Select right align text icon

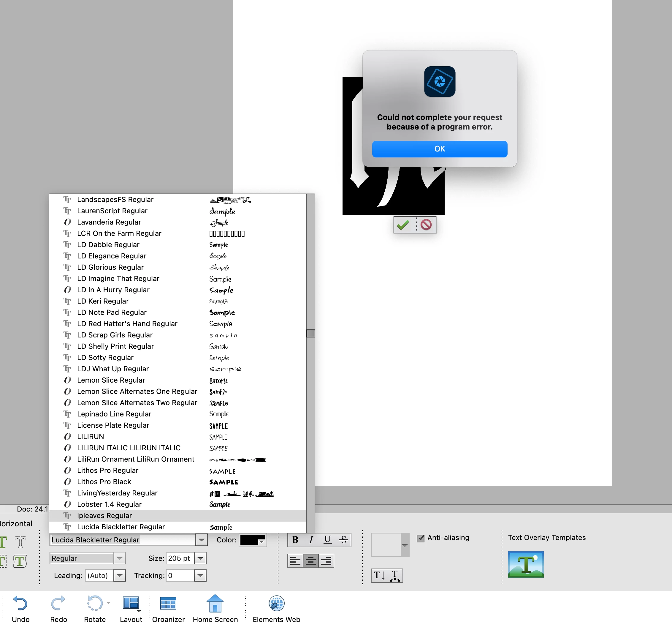pyautogui.click(x=326, y=561)
